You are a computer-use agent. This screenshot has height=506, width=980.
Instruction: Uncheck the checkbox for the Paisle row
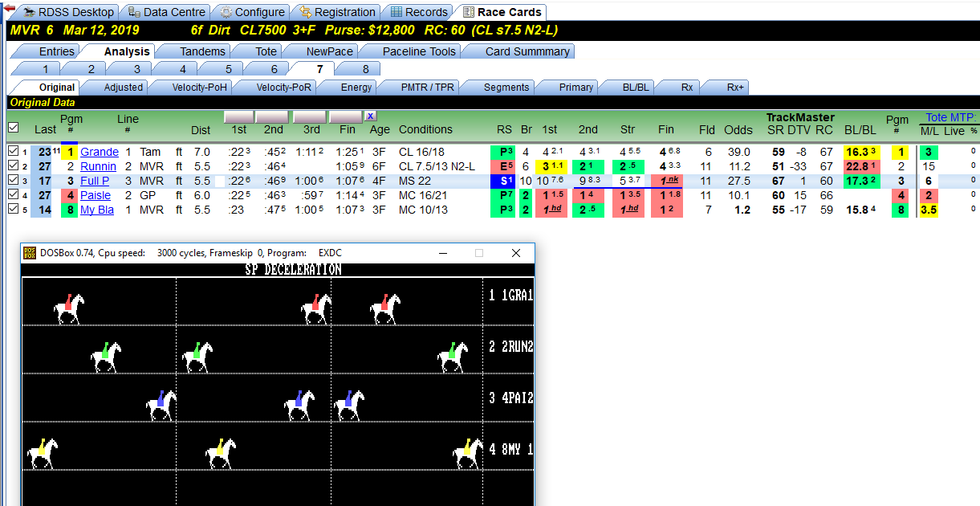pyautogui.click(x=12, y=195)
